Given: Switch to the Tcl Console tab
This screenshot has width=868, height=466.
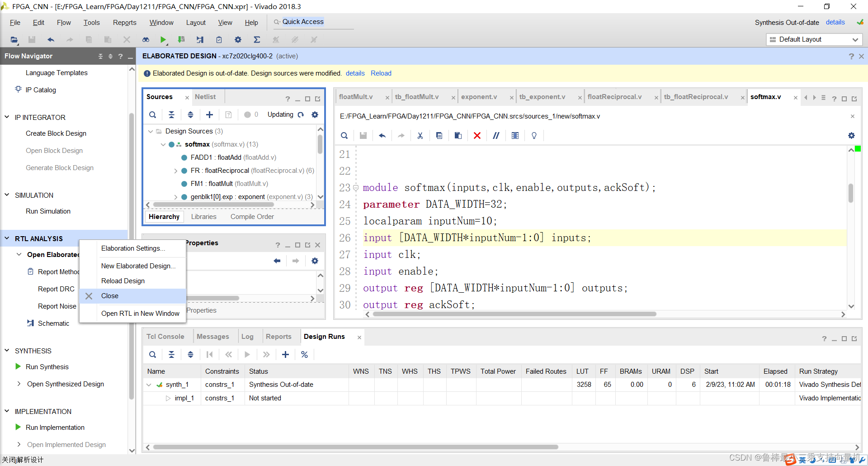Looking at the screenshot, I should 165,337.
